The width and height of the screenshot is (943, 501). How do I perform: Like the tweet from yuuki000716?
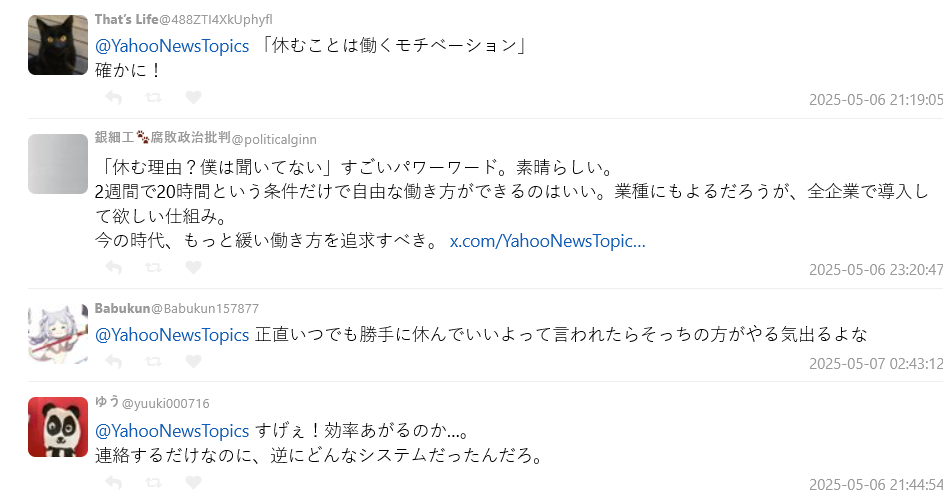[x=194, y=483]
